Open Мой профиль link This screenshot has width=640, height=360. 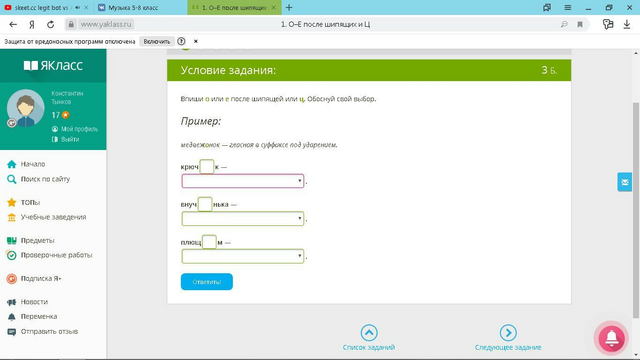click(79, 129)
